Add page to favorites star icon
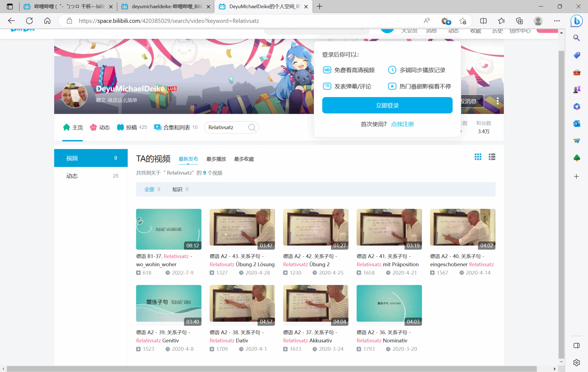Screen dimensions: 588x372 click(463, 21)
